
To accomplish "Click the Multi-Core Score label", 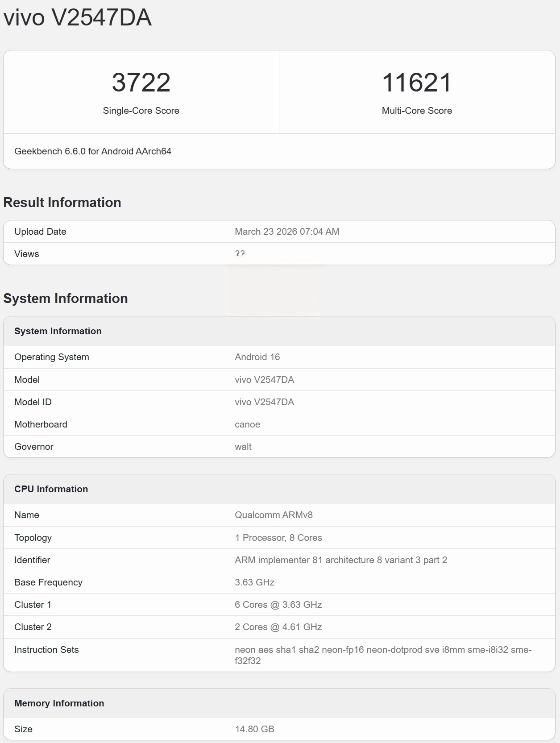I will coord(417,111).
